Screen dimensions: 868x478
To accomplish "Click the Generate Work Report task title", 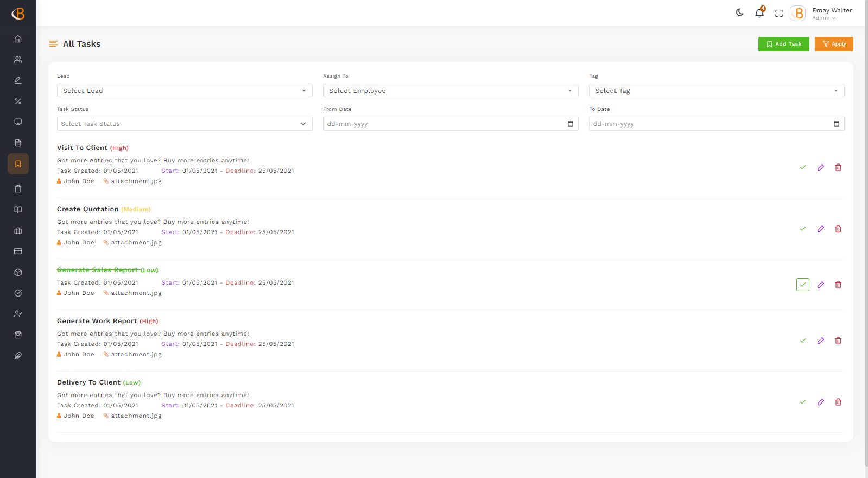I will click(x=97, y=321).
